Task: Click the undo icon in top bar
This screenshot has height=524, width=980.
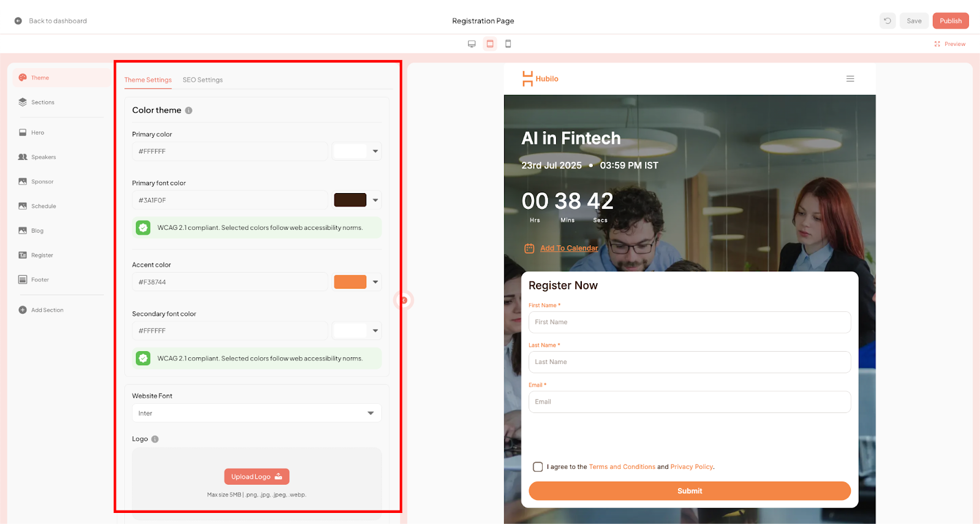Action: point(887,21)
